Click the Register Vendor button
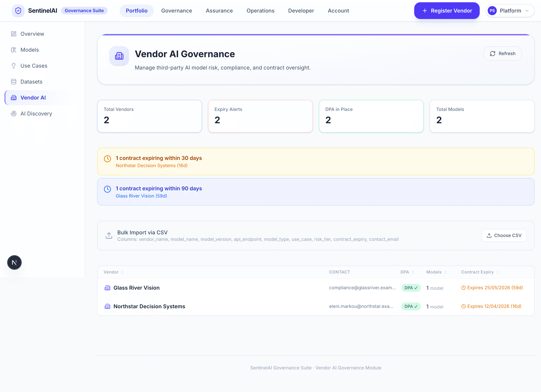Screen dimensions: 541x392 [x=446, y=10]
